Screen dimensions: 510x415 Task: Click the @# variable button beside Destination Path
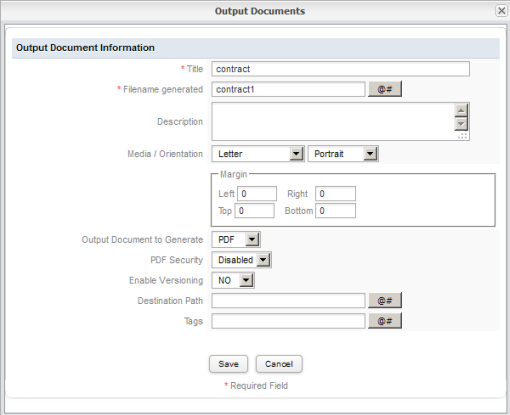[x=385, y=301]
